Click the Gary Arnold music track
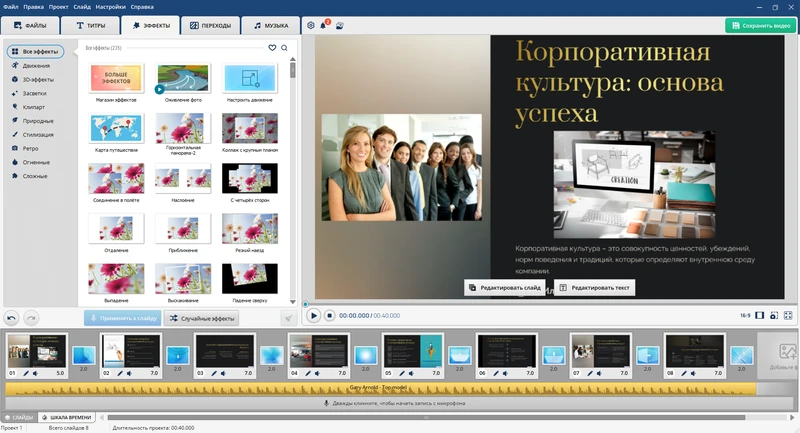Screen dimensions: 800x433 click(x=380, y=389)
